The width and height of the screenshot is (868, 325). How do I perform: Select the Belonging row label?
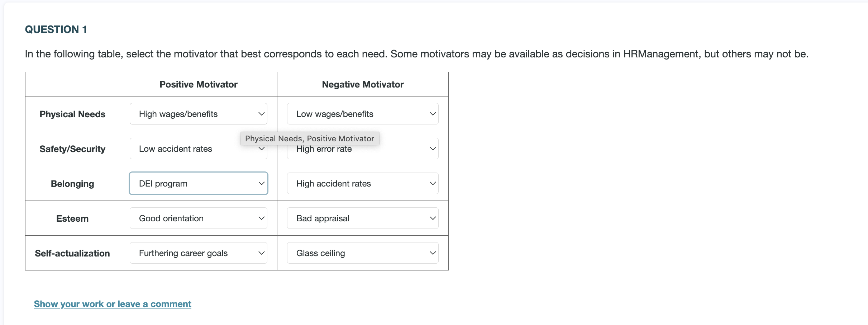(72, 183)
